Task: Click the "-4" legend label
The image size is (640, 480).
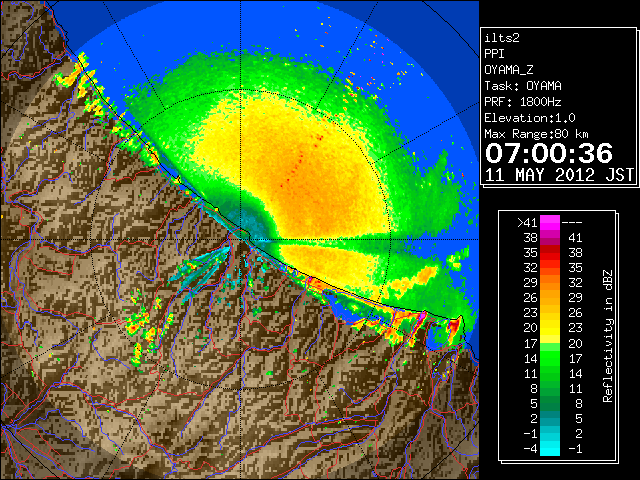Action: [530, 449]
